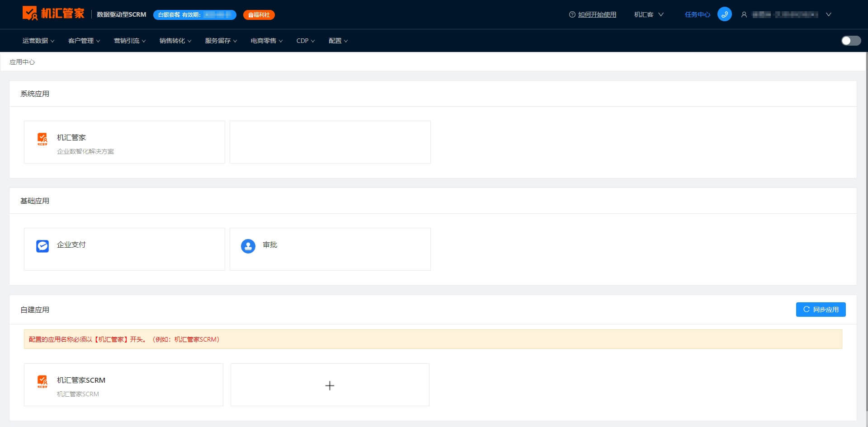Click the 机汇管家SCRM custom app icon
Screen dimensions: 868x427
pos(42,382)
